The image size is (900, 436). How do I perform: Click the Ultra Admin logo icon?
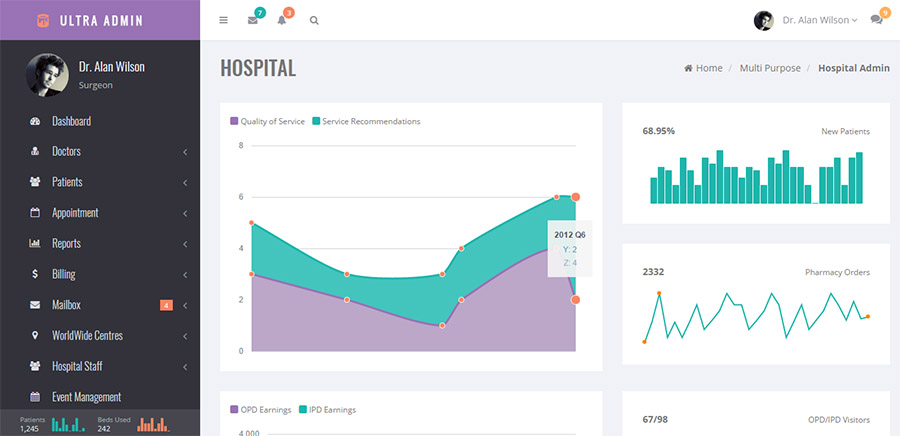click(42, 21)
